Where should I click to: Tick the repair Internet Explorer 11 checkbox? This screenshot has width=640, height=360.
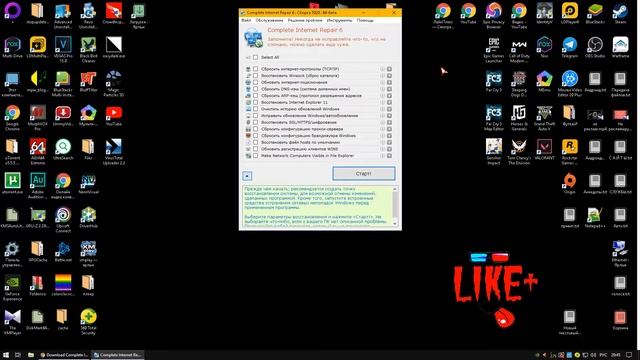pos(256,102)
